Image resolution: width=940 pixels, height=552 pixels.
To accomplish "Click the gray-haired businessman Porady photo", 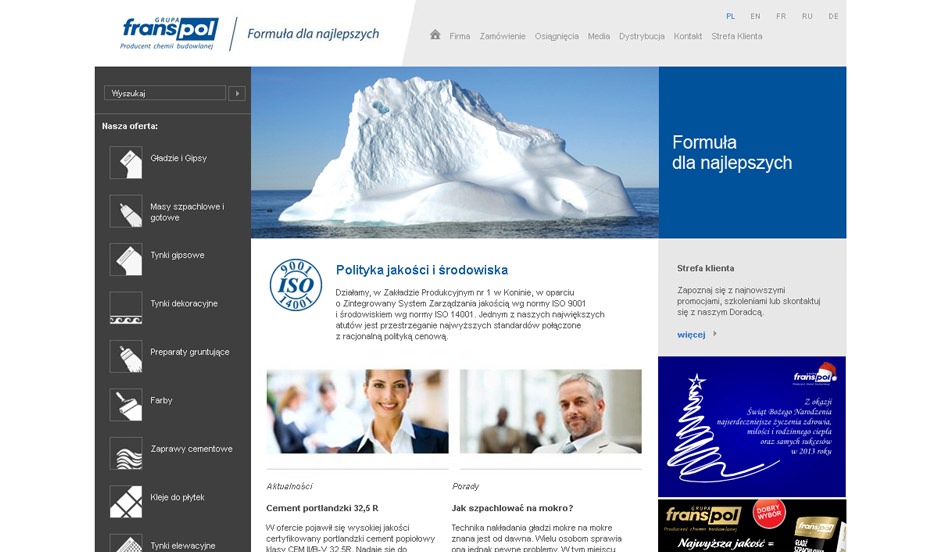I will tap(550, 411).
